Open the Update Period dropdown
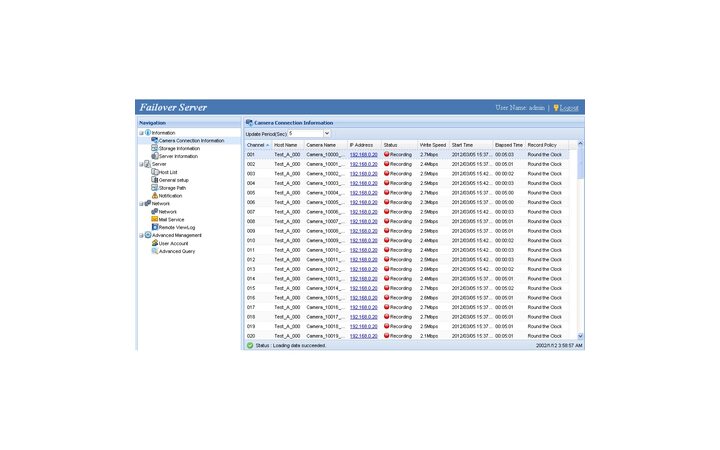720x450 pixels. [x=325, y=133]
